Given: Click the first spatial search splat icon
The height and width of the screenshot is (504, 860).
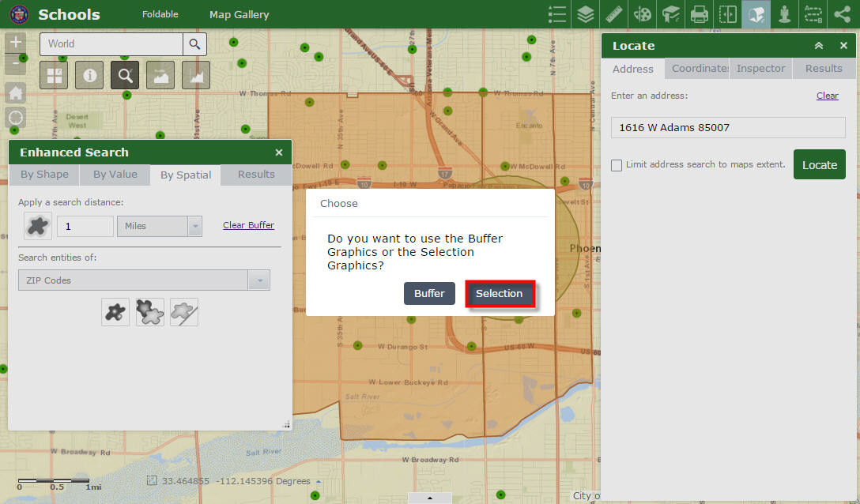Looking at the screenshot, I should pyautogui.click(x=115, y=312).
